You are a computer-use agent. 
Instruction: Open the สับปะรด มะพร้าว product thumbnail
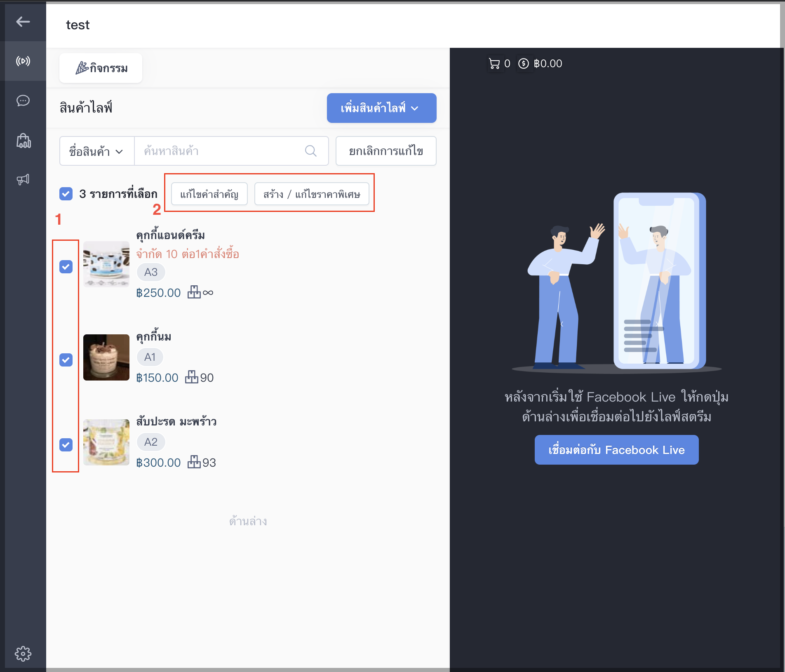tap(106, 442)
